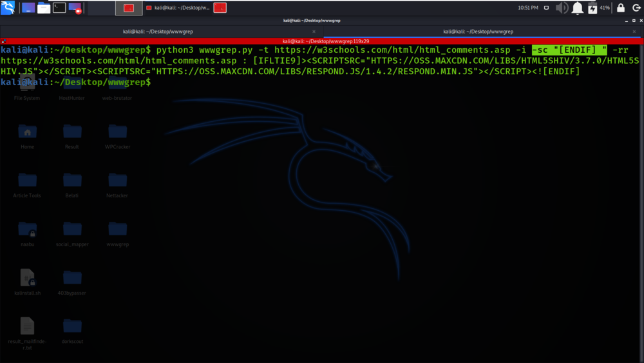Open the dorkscout desktop folder

(x=72, y=332)
